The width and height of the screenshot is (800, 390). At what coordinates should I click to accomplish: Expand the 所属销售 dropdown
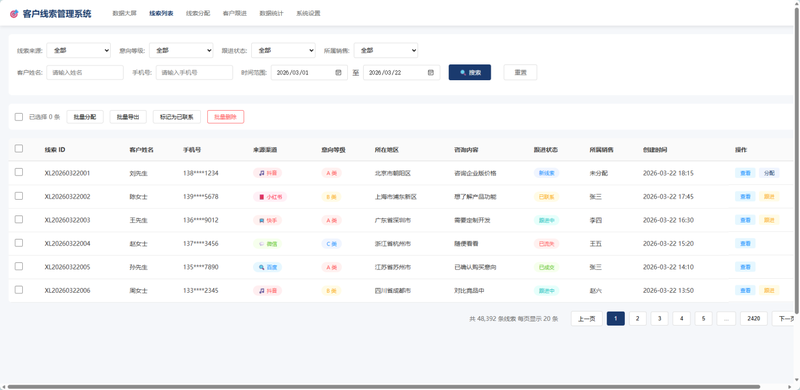click(386, 50)
